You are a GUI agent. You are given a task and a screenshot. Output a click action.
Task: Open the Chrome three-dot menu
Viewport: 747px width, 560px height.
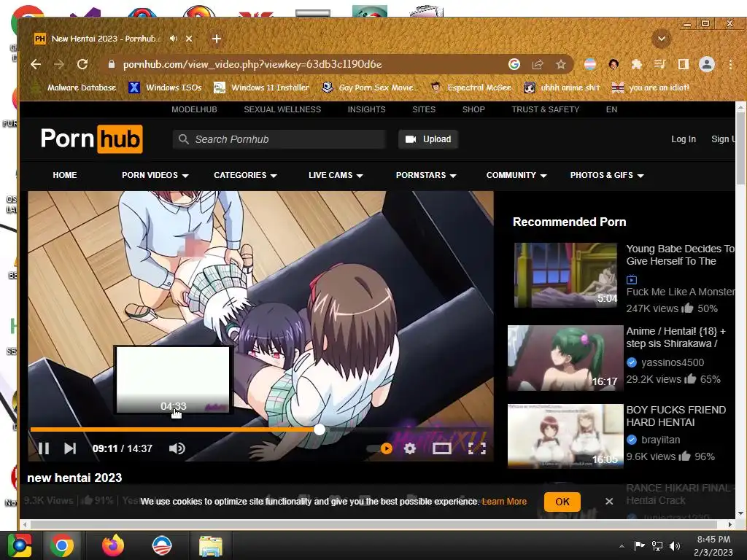730,64
